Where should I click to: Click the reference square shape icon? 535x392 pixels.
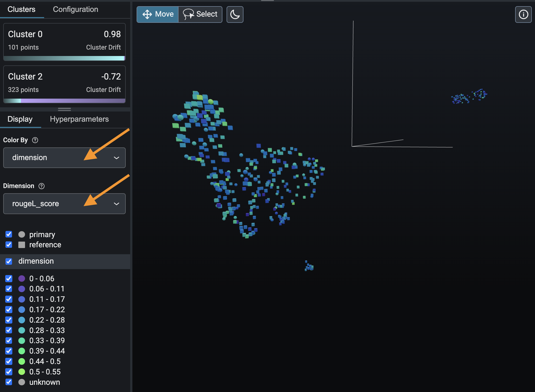pyautogui.click(x=22, y=245)
